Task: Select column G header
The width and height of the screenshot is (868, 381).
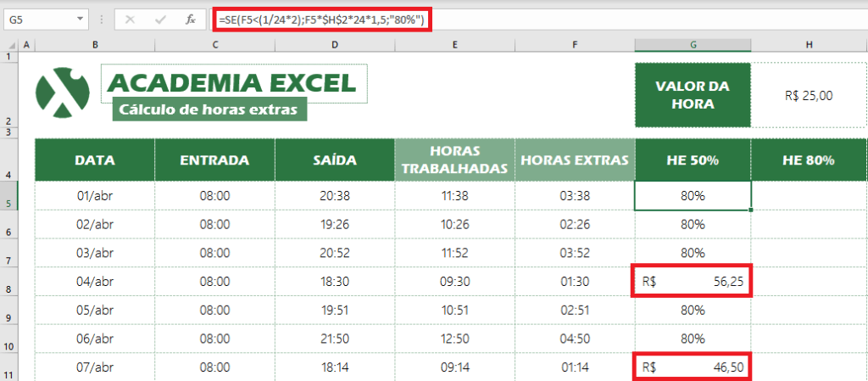Action: [693, 46]
